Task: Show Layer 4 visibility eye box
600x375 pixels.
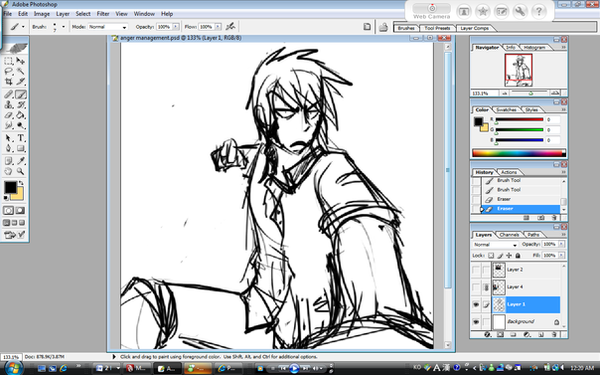Action: [x=476, y=287]
